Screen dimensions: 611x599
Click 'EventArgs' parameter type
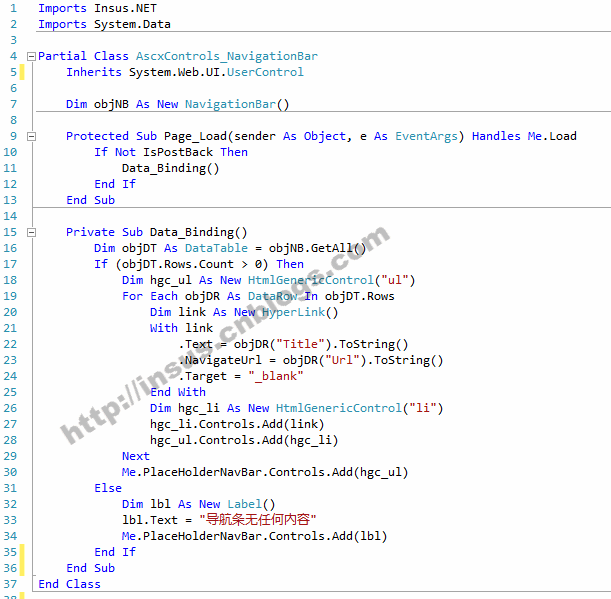[426, 136]
